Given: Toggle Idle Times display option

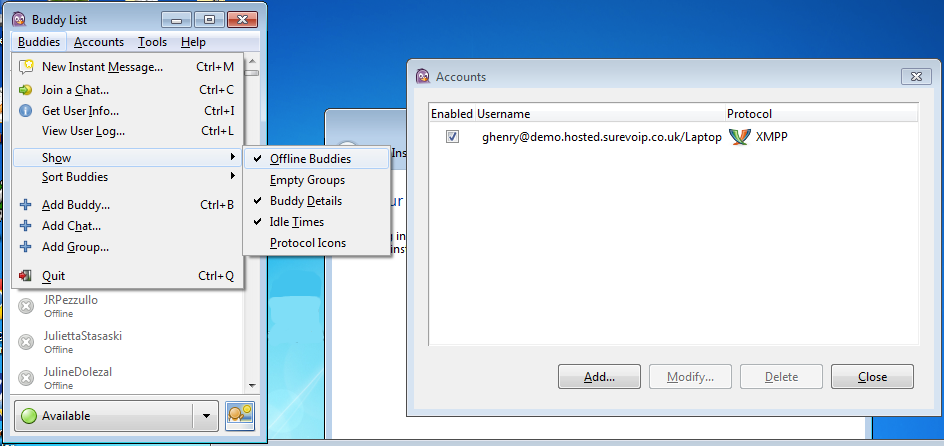Looking at the screenshot, I should click(x=317, y=222).
